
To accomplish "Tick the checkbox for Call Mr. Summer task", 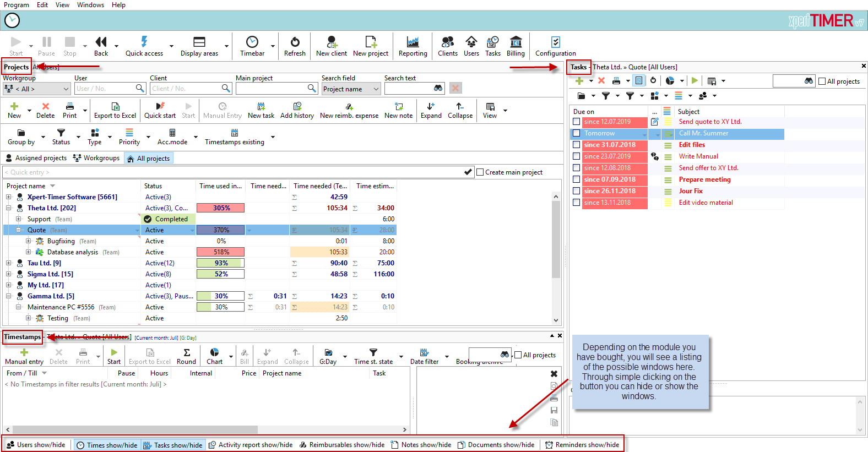I will [x=577, y=133].
